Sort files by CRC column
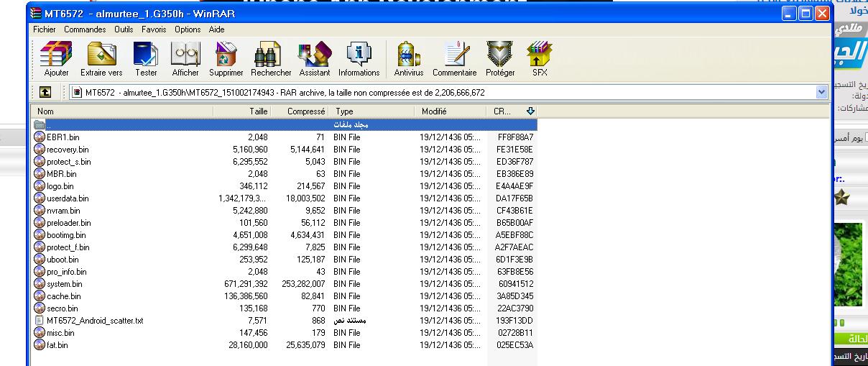Image resolution: width=868 pixels, height=366 pixels. [x=511, y=111]
